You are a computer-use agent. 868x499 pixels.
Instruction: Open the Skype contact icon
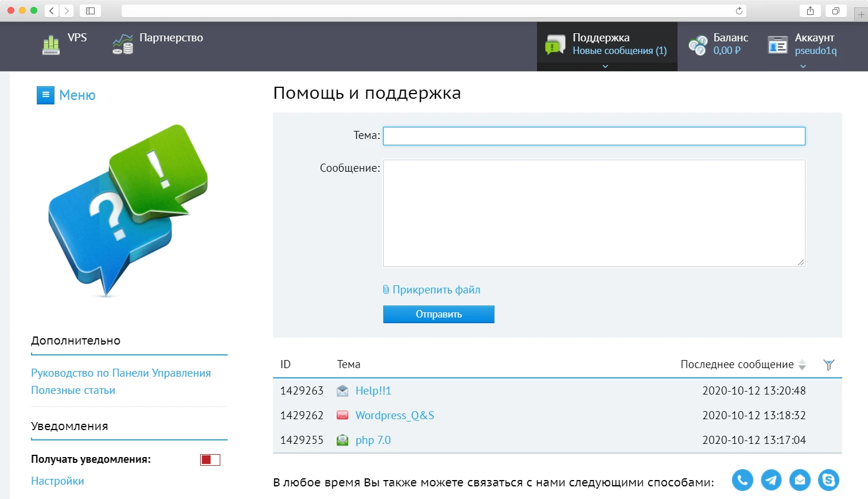(828, 480)
